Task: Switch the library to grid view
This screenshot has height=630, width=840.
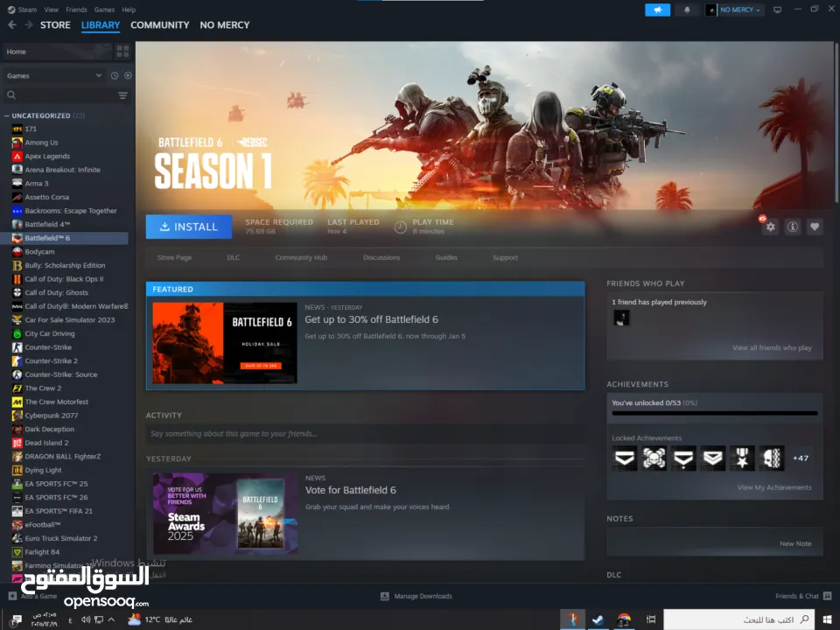Action: pos(122,52)
